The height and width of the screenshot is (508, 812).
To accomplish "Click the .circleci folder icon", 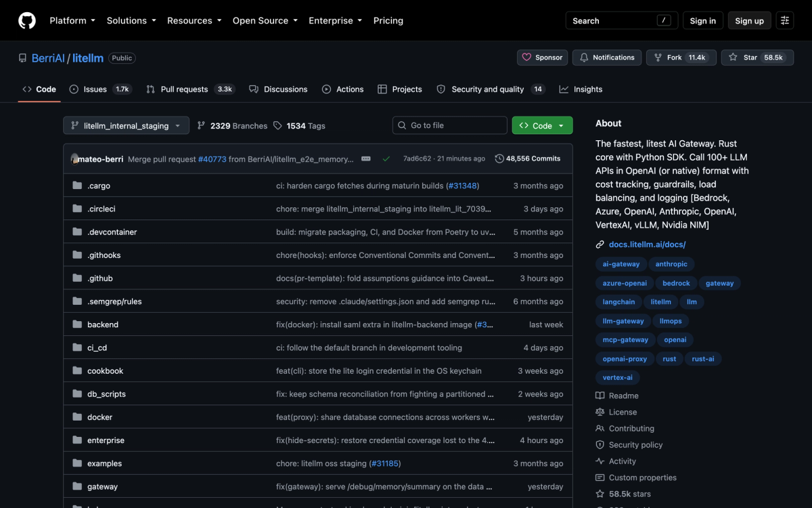I will [77, 209].
